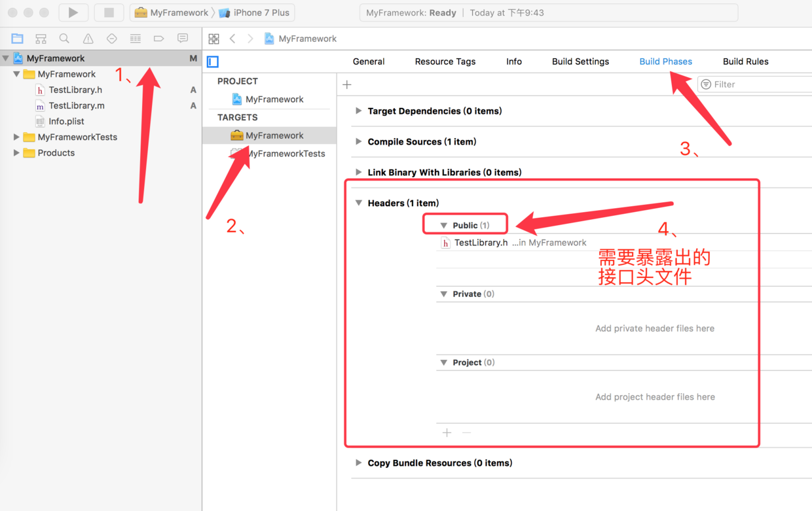This screenshot has height=511, width=812.
Task: Expand the Products folder
Action: click(16, 152)
